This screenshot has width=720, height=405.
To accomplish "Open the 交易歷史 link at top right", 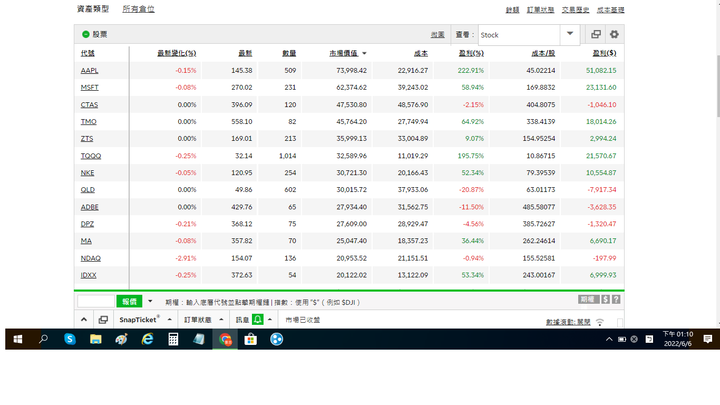I will point(575,10).
